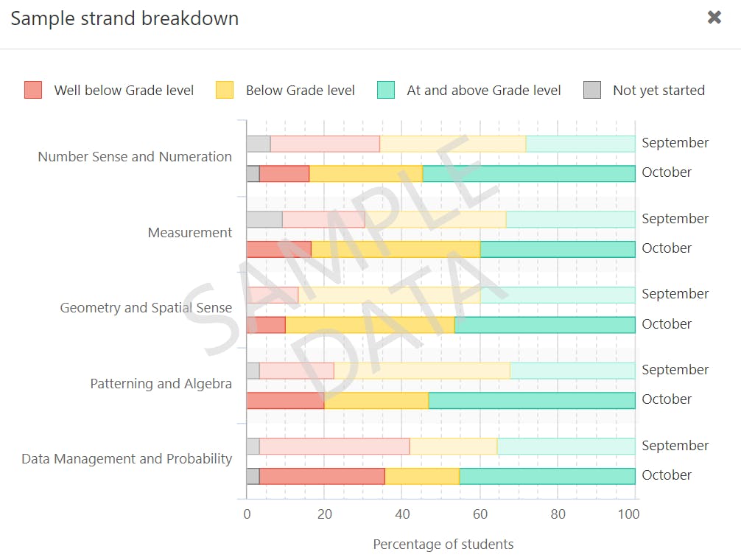The image size is (741, 560).
Task: Click the green At and above Grade level swatch
Action: [x=386, y=90]
